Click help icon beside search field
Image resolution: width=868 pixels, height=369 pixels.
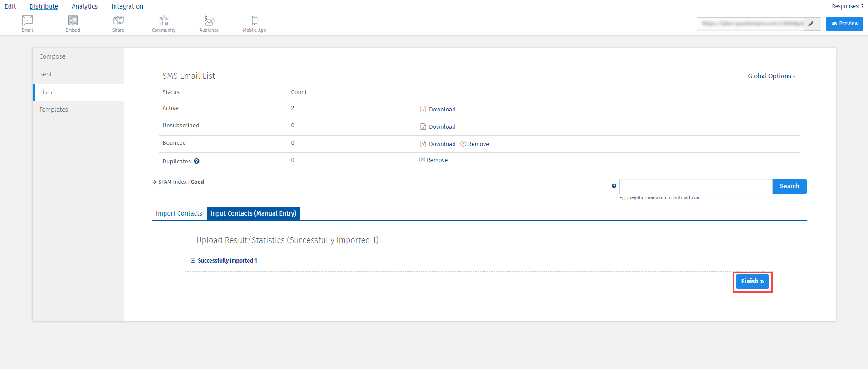[614, 186]
